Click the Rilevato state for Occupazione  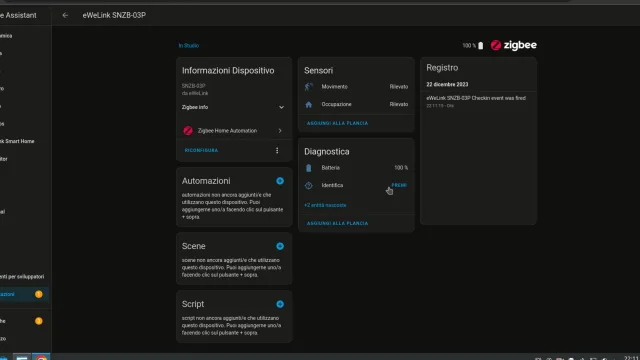coord(399,104)
